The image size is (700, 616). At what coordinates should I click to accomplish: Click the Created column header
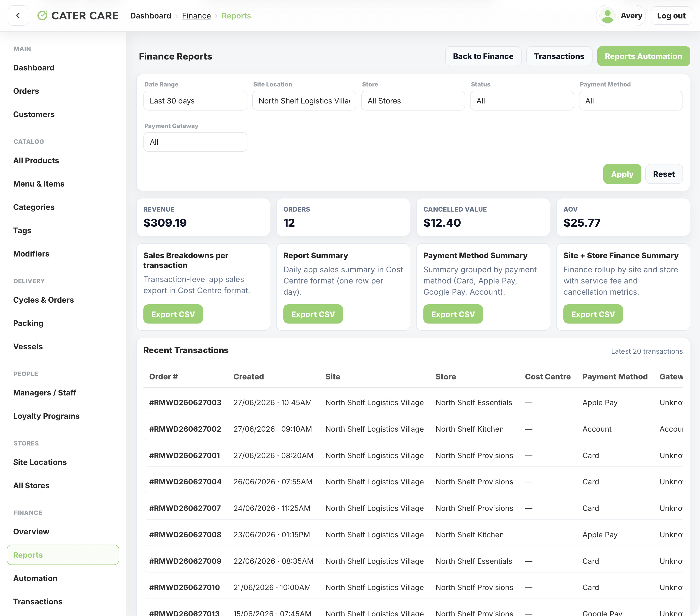coord(249,376)
